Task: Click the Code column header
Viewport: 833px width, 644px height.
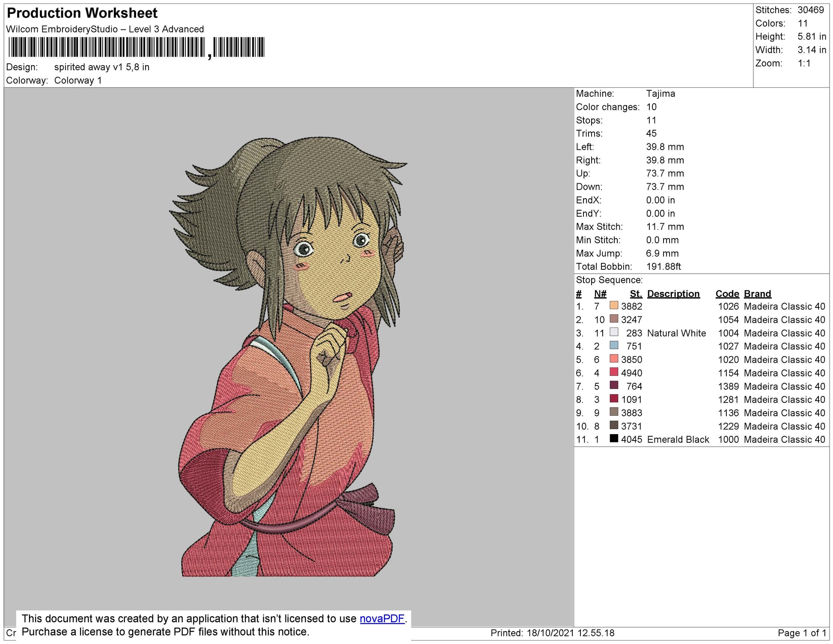Action: pyautogui.click(x=727, y=294)
